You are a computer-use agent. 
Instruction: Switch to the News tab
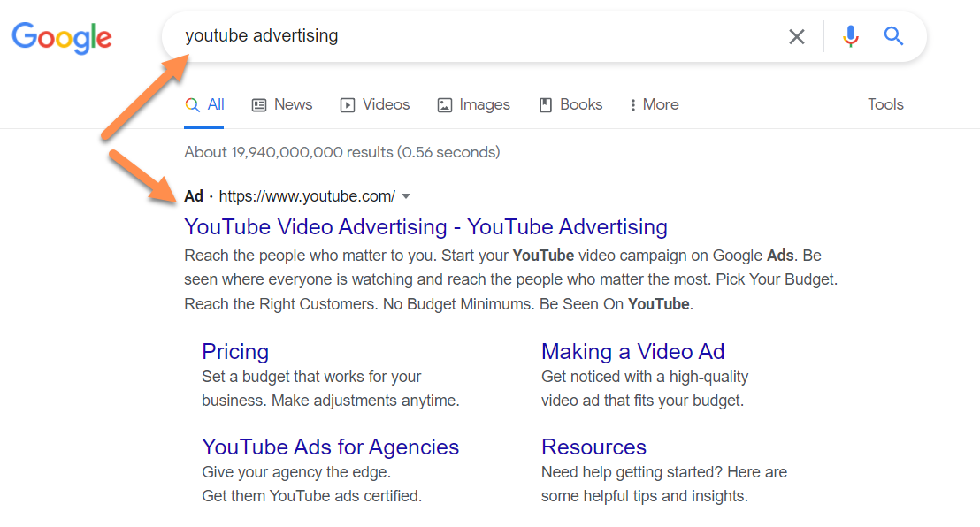(x=282, y=105)
